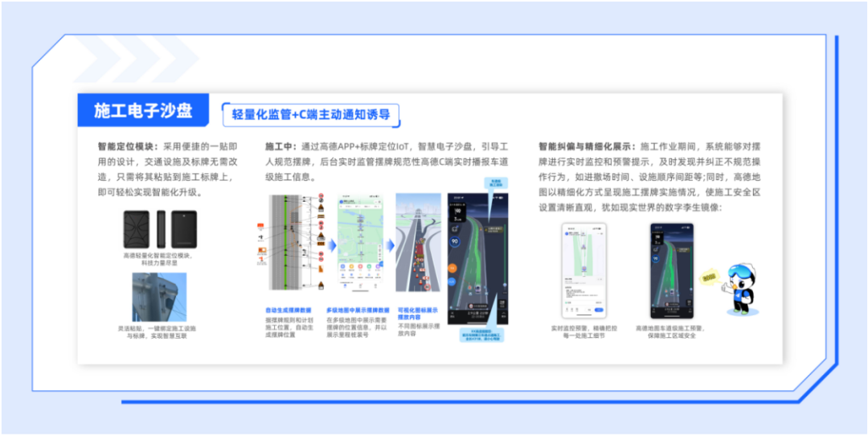
Task: Click the 智能定位模块 heading text
Action: pyautogui.click(x=127, y=146)
